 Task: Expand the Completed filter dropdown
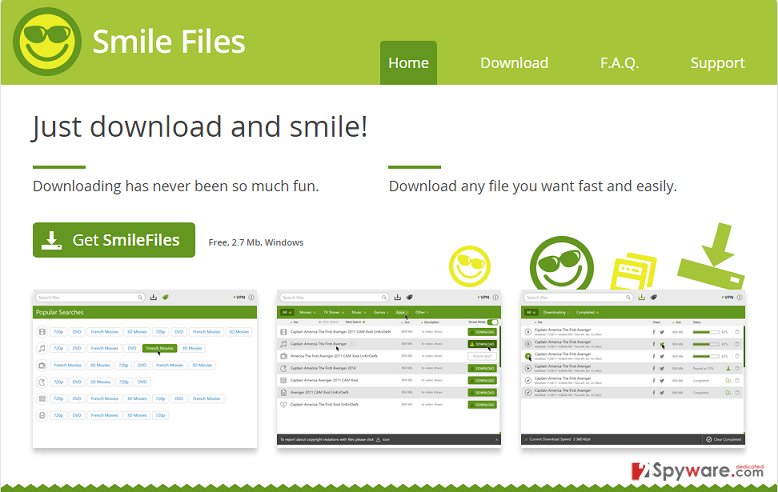tap(587, 312)
